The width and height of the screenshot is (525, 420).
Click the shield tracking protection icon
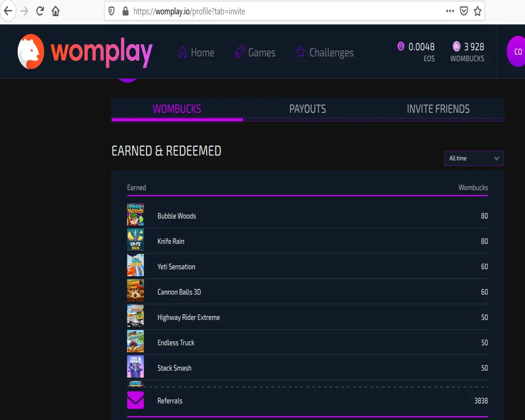(112, 11)
